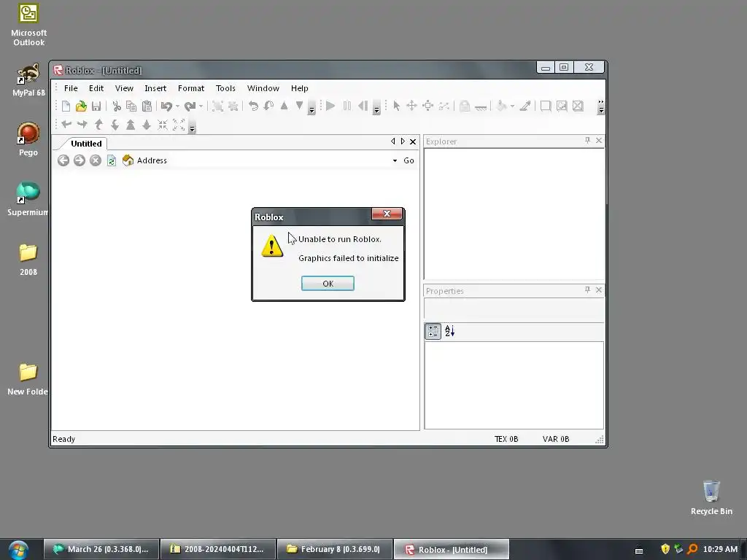Image resolution: width=747 pixels, height=560 pixels.
Task: Click the camera pan right arrow icon
Action: point(82,125)
